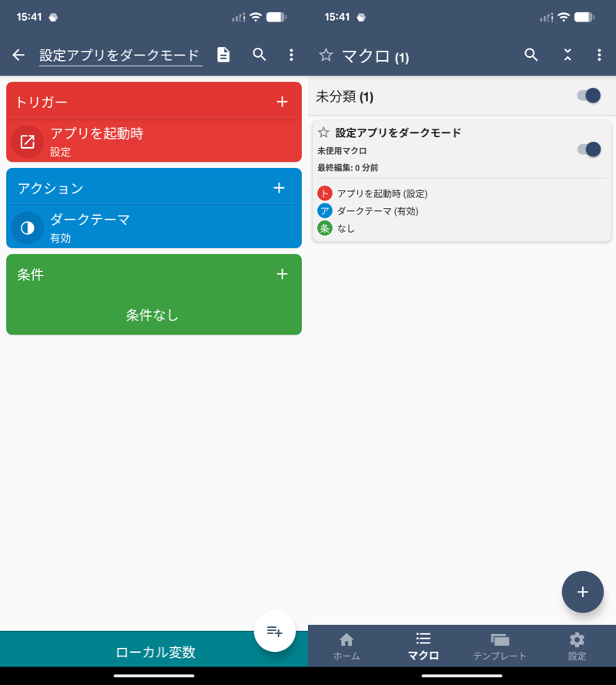Open local variables quick-add floating icon
The width and height of the screenshot is (616, 685).
274,630
